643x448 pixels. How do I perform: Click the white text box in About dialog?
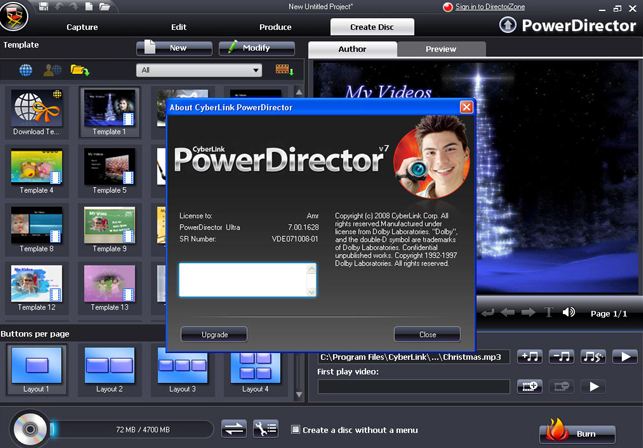247,280
